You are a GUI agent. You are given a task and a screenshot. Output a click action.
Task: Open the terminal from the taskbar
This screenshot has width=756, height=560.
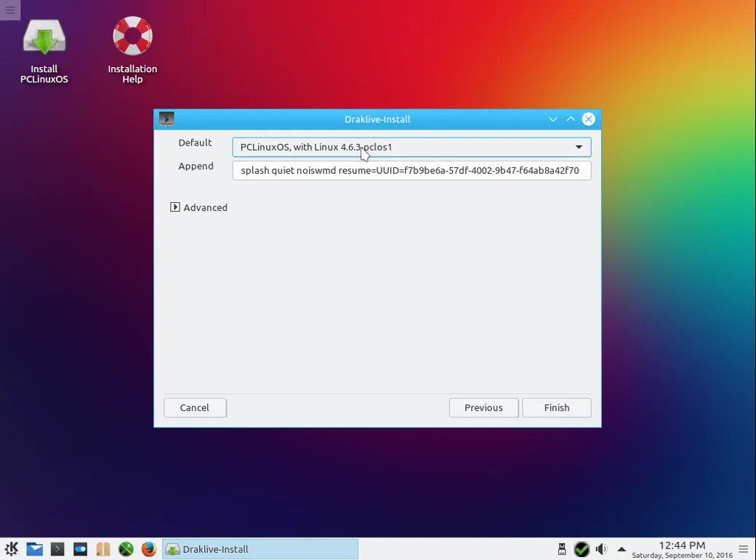(x=57, y=549)
